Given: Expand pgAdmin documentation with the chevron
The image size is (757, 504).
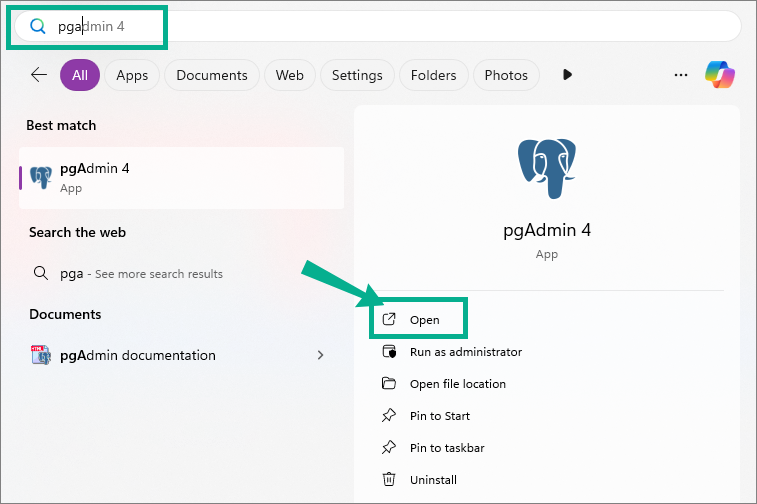Looking at the screenshot, I should pos(321,355).
